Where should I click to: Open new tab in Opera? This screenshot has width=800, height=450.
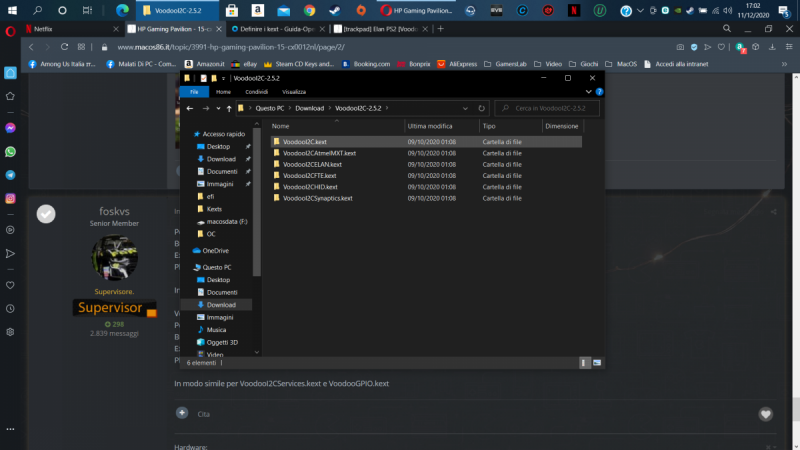(x=440, y=29)
